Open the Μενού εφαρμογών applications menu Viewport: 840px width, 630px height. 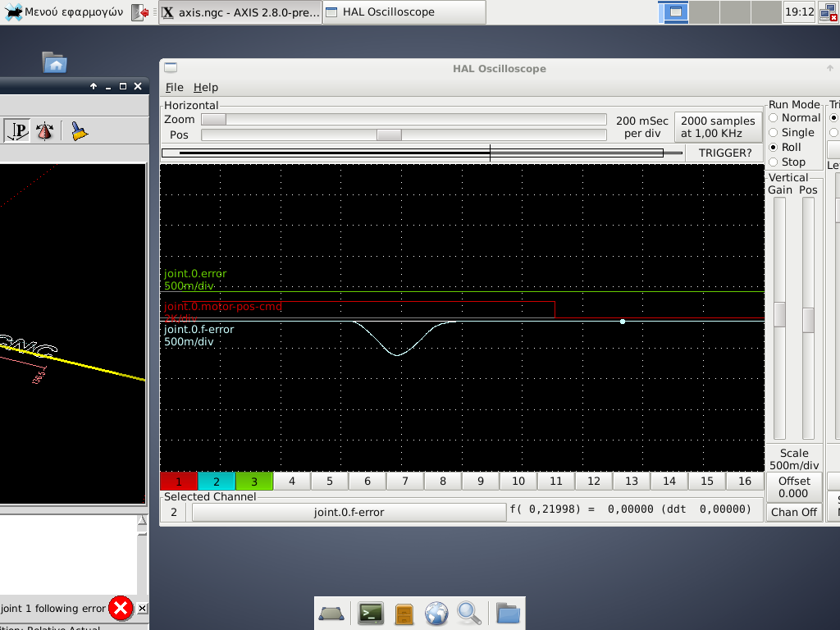pos(64,12)
